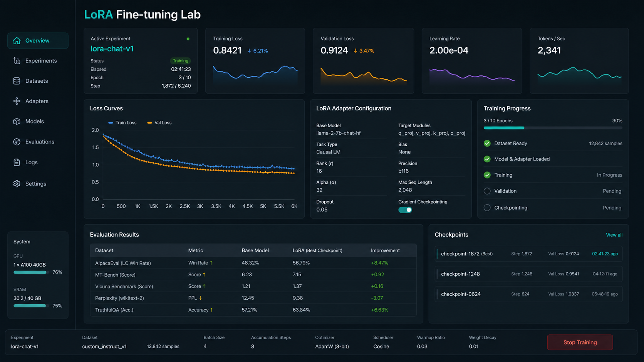Click the Settings gear icon

[x=17, y=184]
